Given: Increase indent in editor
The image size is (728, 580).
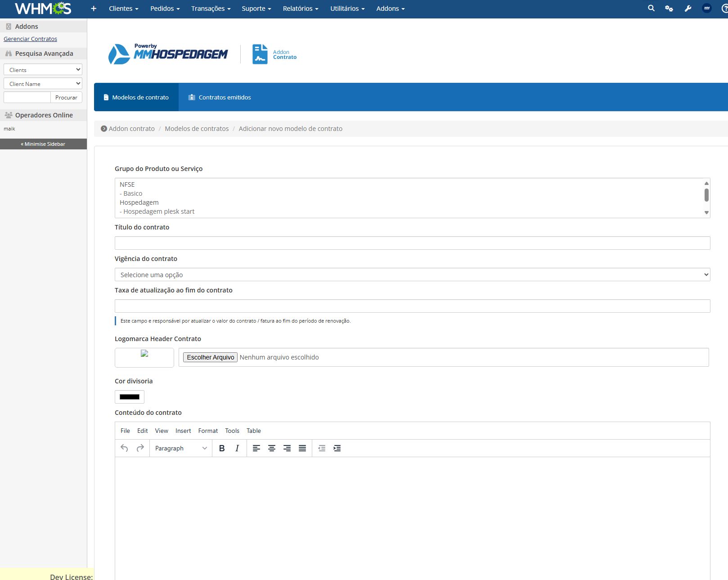Looking at the screenshot, I should [337, 448].
